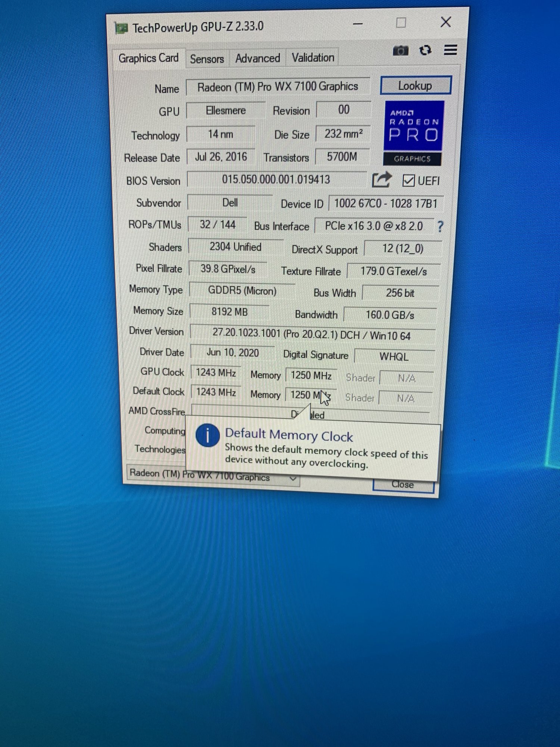Toggle the UEFI checkbox
This screenshot has height=747, width=560.
408,181
